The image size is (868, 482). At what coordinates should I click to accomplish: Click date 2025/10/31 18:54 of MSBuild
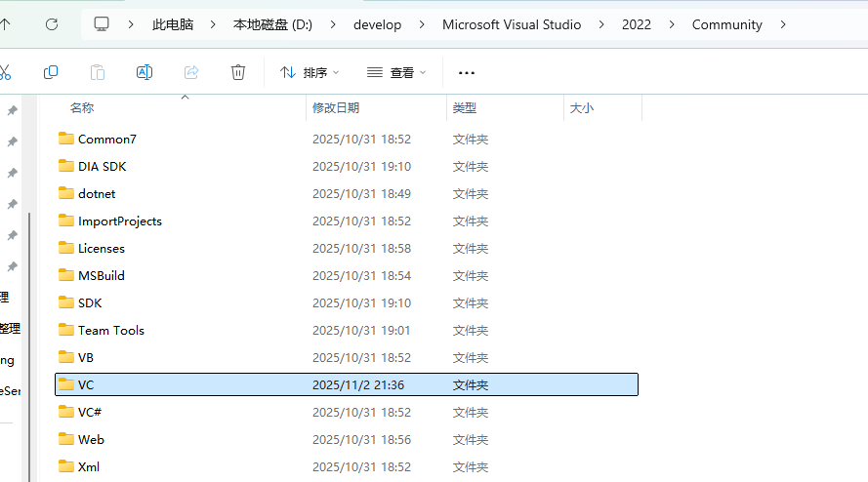tap(361, 275)
